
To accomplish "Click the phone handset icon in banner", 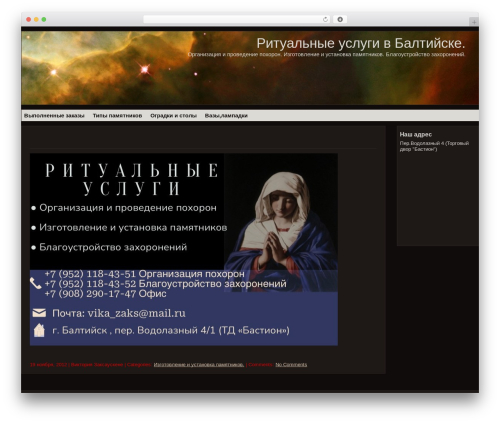I will pyautogui.click(x=35, y=284).
